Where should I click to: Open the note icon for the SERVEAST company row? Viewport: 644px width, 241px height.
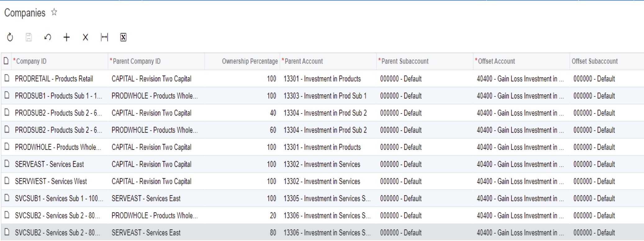point(7,164)
